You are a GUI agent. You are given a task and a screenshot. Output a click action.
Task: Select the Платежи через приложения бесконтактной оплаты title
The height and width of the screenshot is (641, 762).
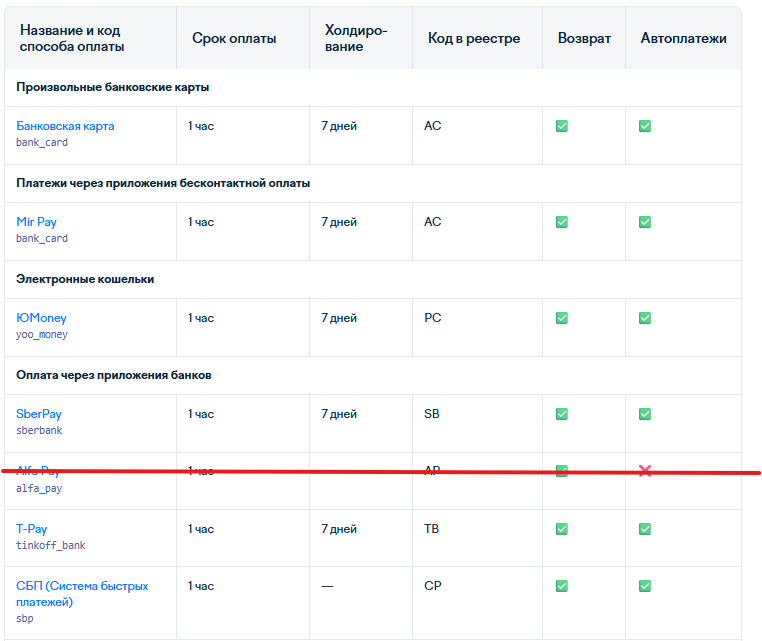(x=163, y=183)
